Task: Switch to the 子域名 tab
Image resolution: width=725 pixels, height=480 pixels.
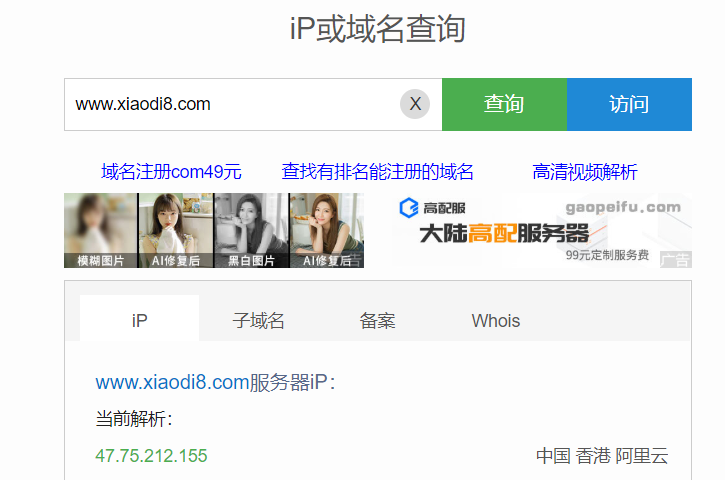Action: tap(258, 320)
